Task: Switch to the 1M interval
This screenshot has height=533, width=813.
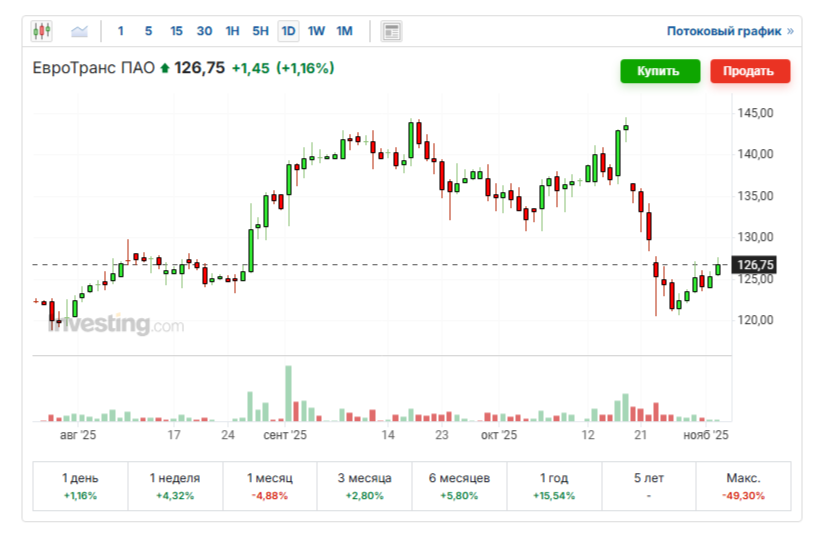Action: 344,31
